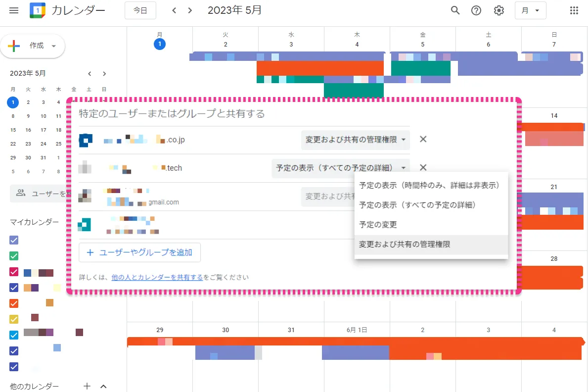This screenshot has width=588, height=392.
Task: Toggle the yellow calendar checkbox
Action: pyautogui.click(x=14, y=319)
